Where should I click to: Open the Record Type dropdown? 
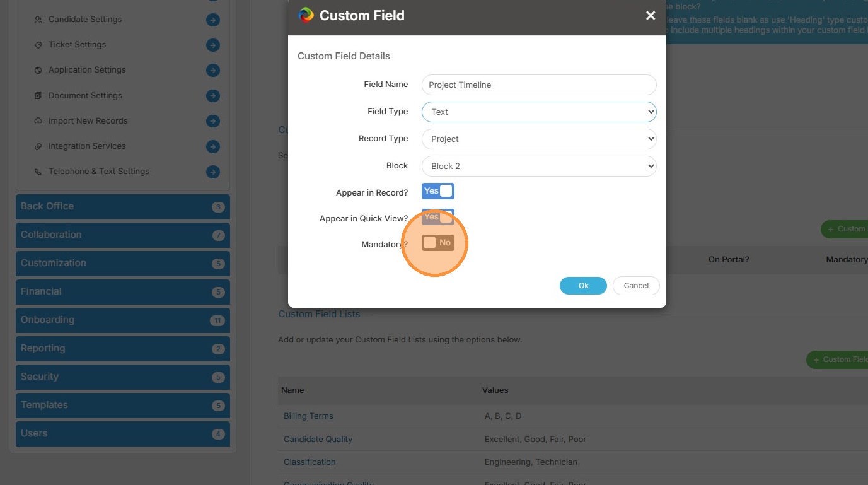tap(539, 139)
